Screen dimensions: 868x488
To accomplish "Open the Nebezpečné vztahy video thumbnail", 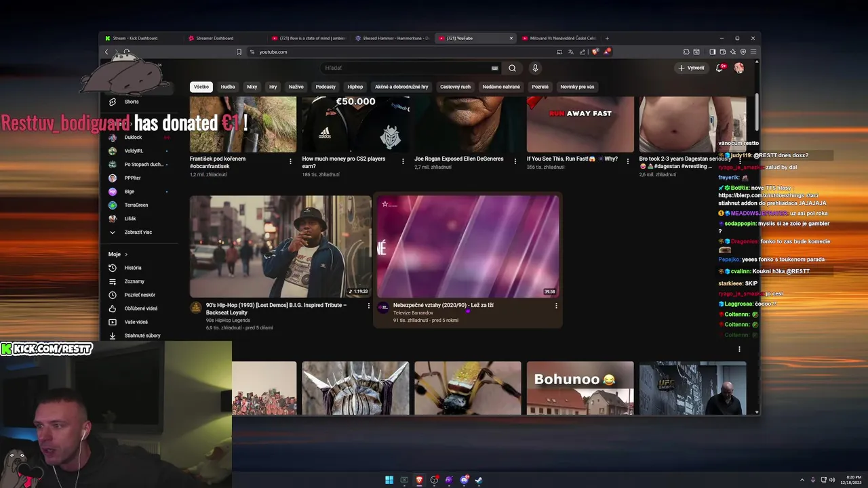I will (468, 247).
